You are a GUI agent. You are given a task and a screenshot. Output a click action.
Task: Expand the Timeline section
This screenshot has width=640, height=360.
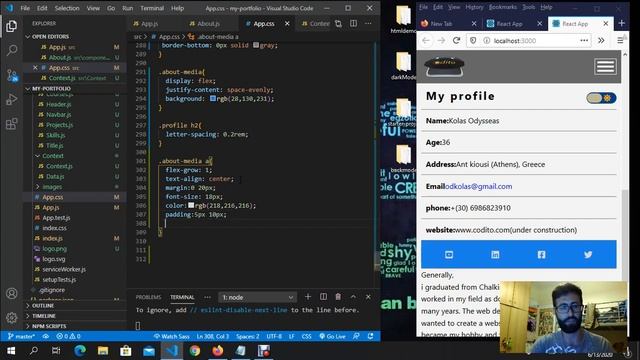[44, 316]
